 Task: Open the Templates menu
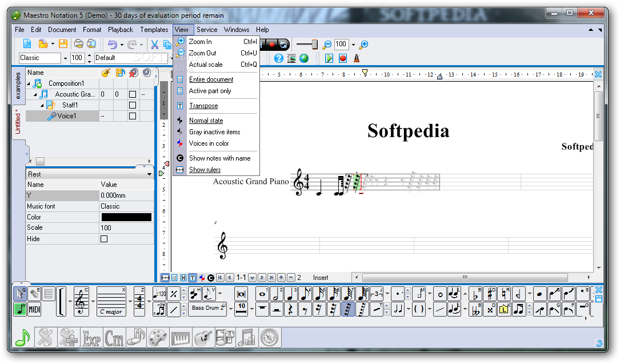[x=154, y=30]
